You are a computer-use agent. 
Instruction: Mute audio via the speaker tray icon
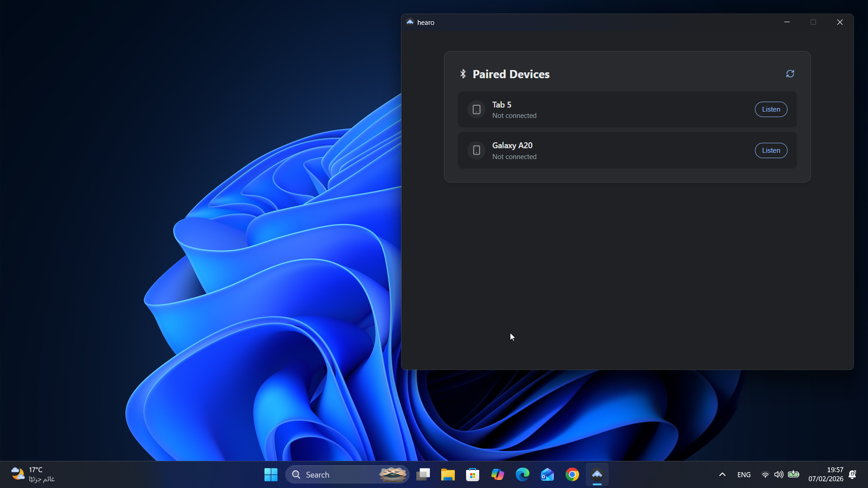(779, 474)
